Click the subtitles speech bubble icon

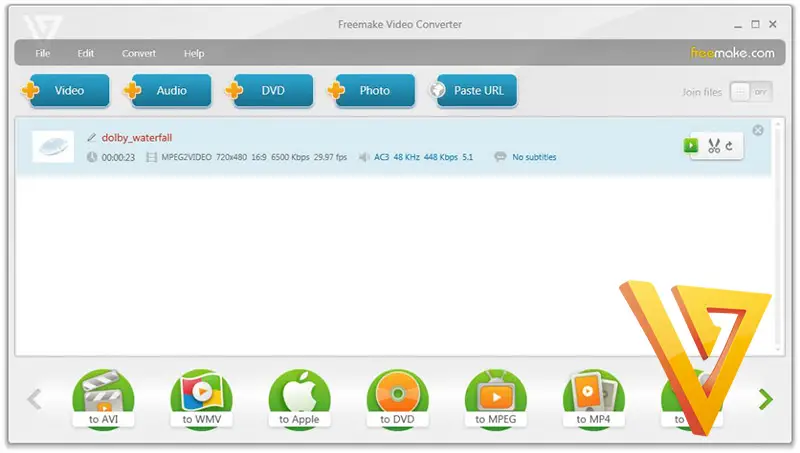click(501, 157)
